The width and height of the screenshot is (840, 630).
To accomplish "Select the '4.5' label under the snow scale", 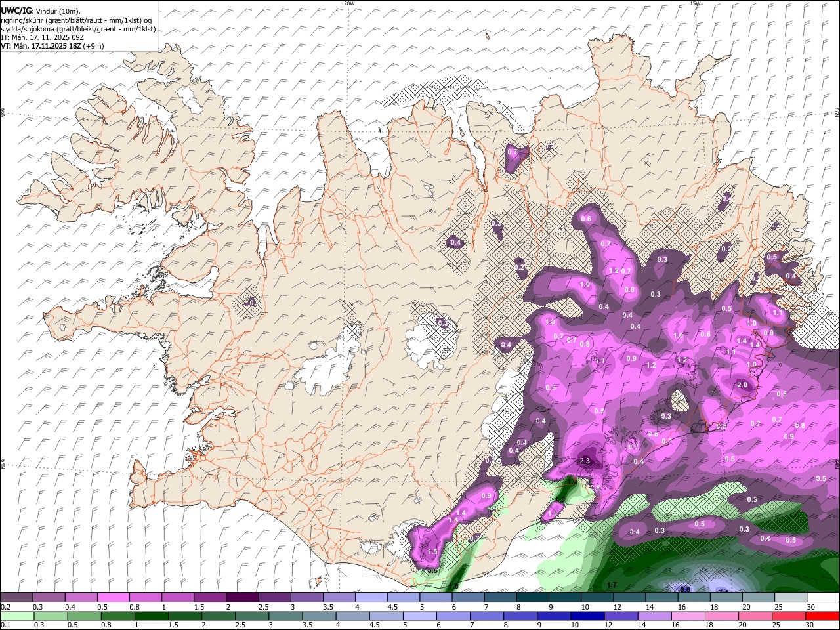I will [x=392, y=607].
